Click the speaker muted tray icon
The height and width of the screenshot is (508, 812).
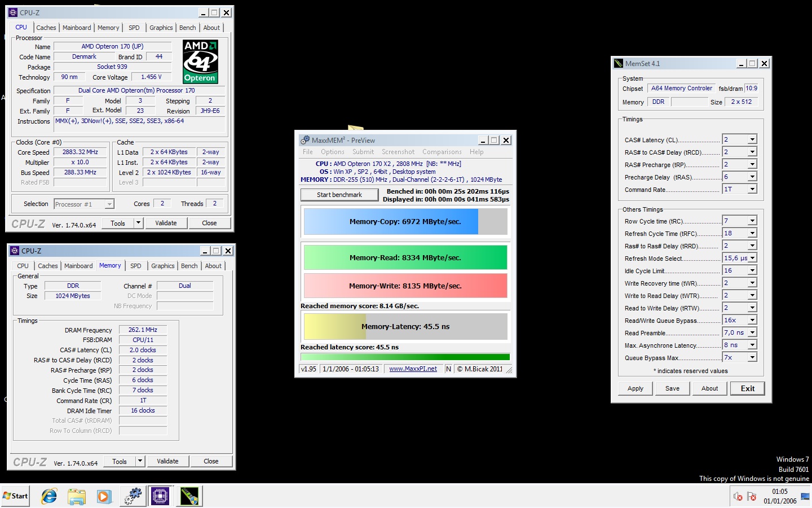(x=738, y=496)
